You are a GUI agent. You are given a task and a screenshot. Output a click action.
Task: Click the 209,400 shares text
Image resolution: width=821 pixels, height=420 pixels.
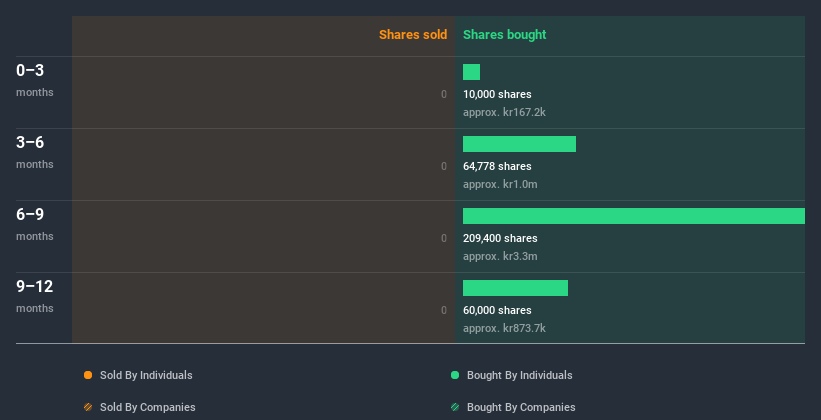coord(500,238)
